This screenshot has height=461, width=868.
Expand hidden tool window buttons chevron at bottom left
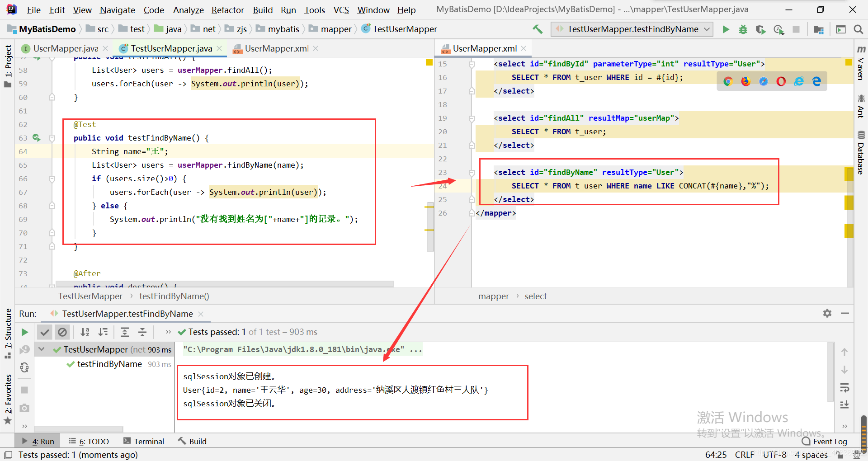coord(24,426)
